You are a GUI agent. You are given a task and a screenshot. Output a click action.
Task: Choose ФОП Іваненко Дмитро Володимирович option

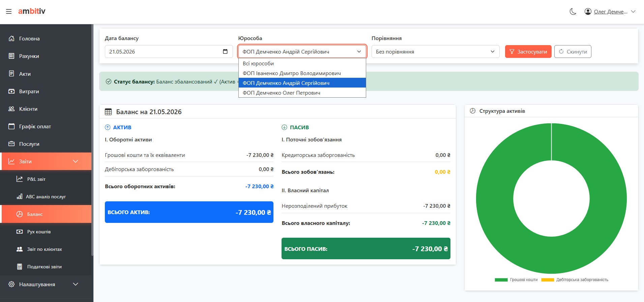tap(302, 73)
